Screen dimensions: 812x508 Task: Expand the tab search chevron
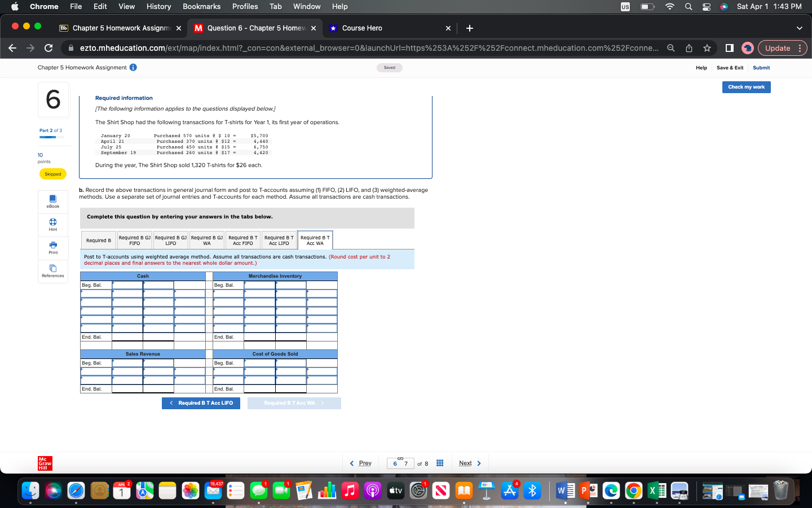pyautogui.click(x=799, y=28)
